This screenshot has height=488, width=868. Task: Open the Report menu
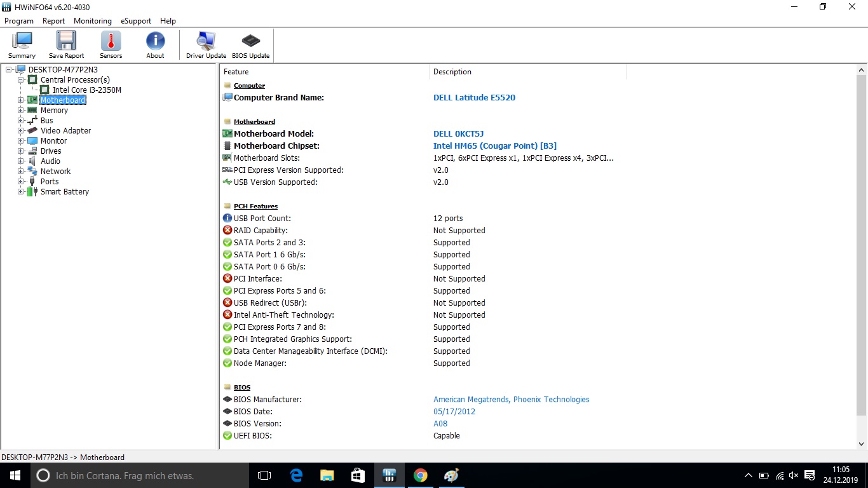pyautogui.click(x=53, y=21)
